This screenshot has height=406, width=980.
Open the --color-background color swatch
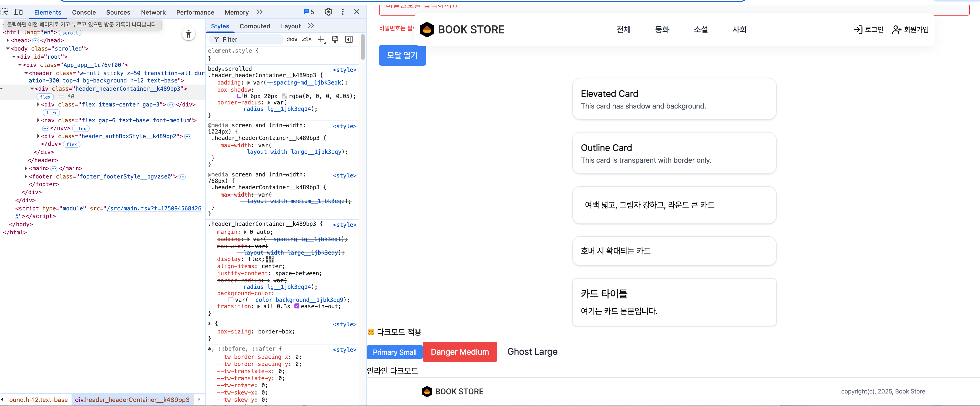coord(230,300)
